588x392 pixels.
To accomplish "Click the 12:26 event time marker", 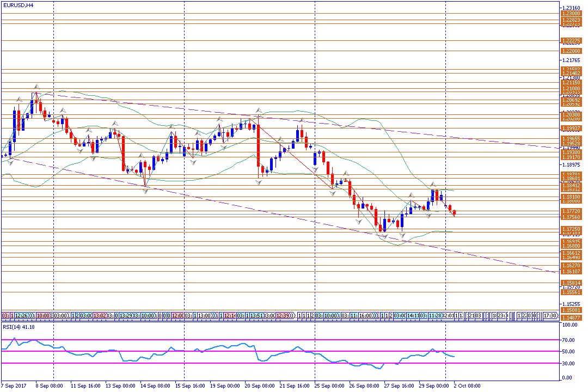I will [21, 315].
